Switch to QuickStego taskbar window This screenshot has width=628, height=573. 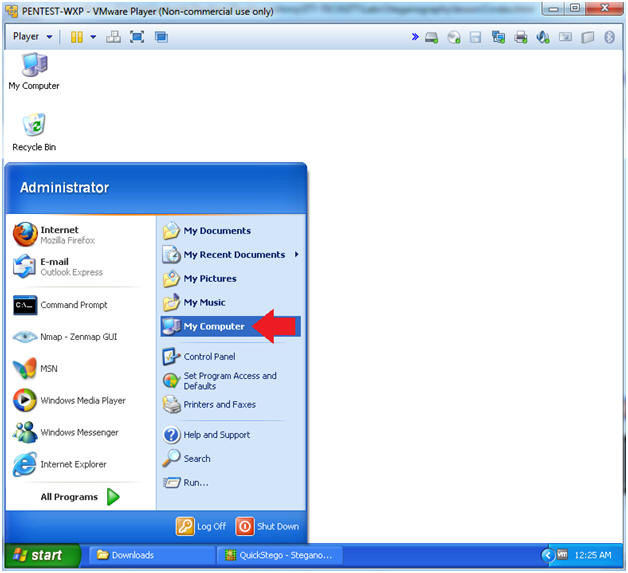point(280,555)
